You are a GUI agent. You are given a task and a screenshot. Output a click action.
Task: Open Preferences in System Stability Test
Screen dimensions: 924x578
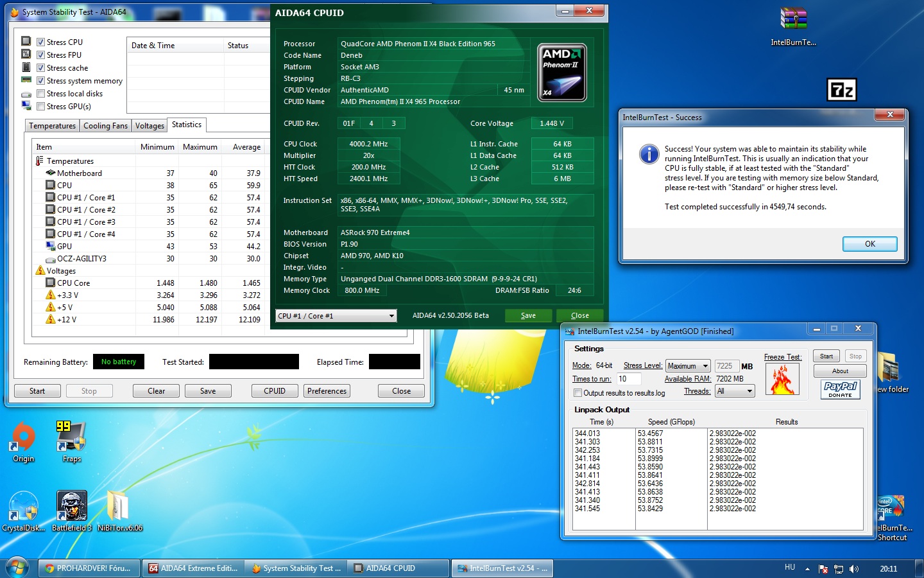point(327,390)
